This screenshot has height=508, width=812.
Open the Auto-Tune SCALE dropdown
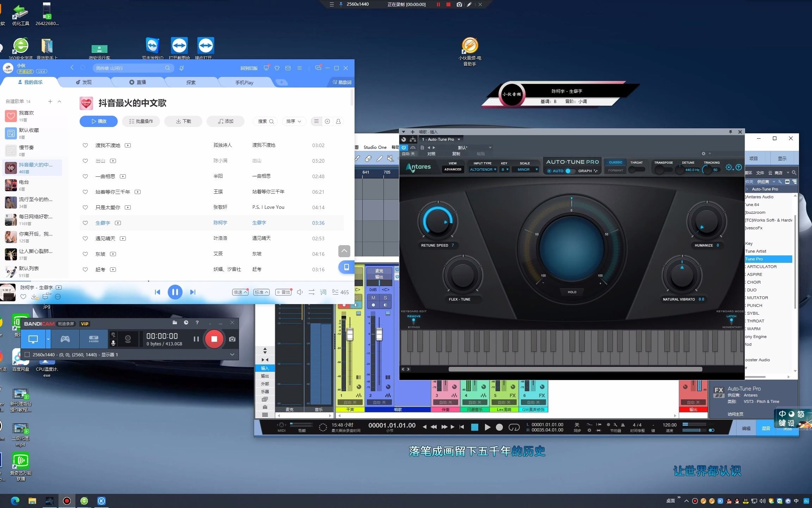[x=525, y=170]
